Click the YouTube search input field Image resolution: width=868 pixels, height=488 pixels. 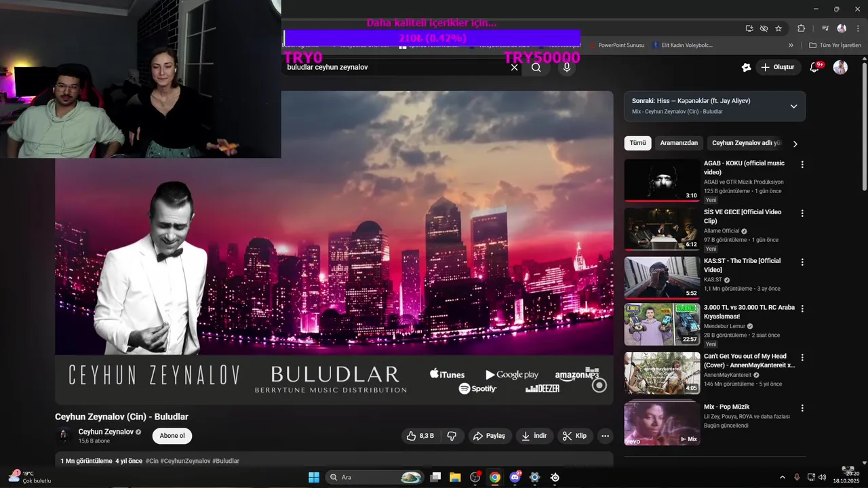point(395,67)
